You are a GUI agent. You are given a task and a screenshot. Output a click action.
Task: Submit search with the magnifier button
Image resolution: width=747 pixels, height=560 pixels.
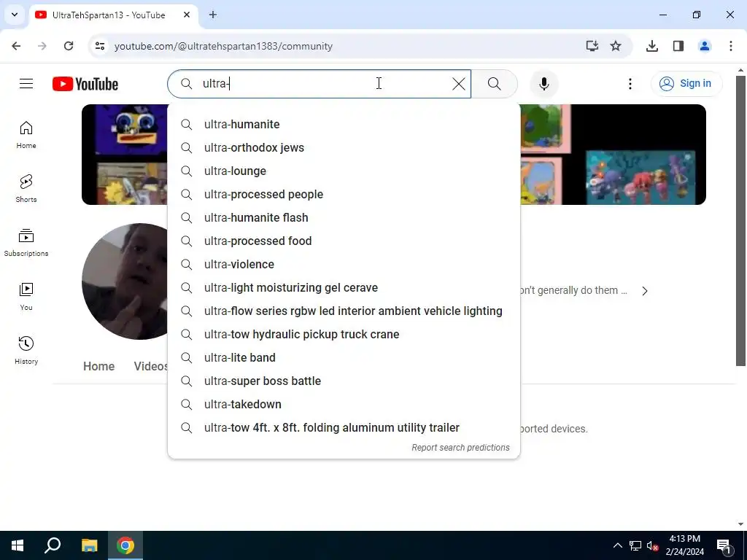(494, 84)
